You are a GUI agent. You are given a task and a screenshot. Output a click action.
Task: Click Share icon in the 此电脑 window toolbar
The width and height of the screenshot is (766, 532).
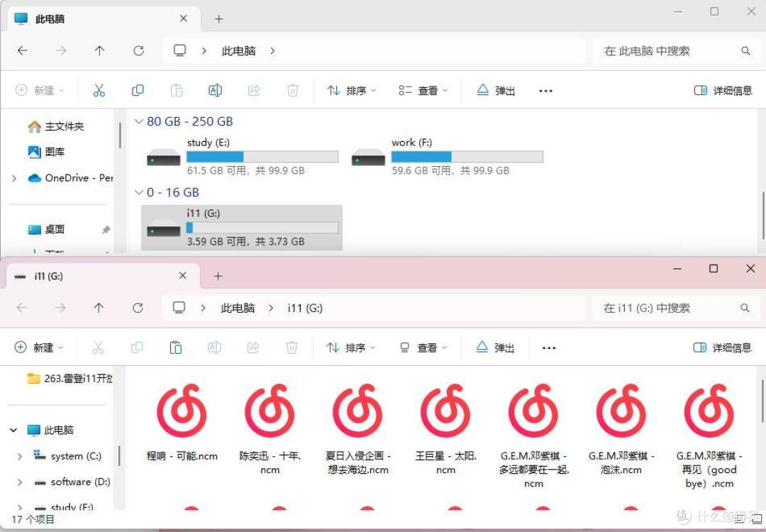click(x=254, y=90)
